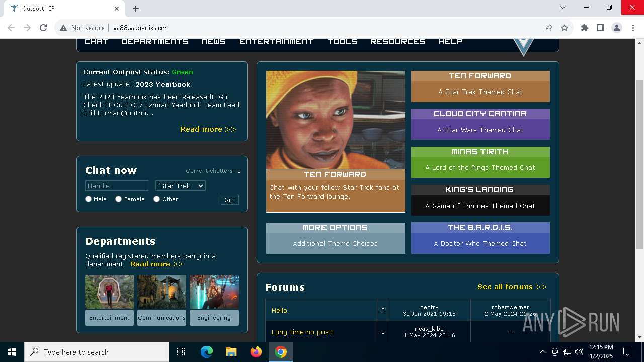Open File Explorer from taskbar
The image size is (644, 362).
231,352
